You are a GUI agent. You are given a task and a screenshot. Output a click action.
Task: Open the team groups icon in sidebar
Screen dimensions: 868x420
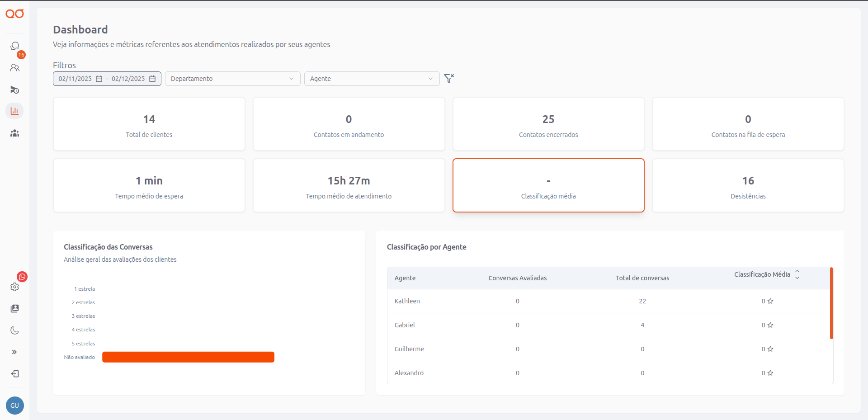(x=14, y=133)
